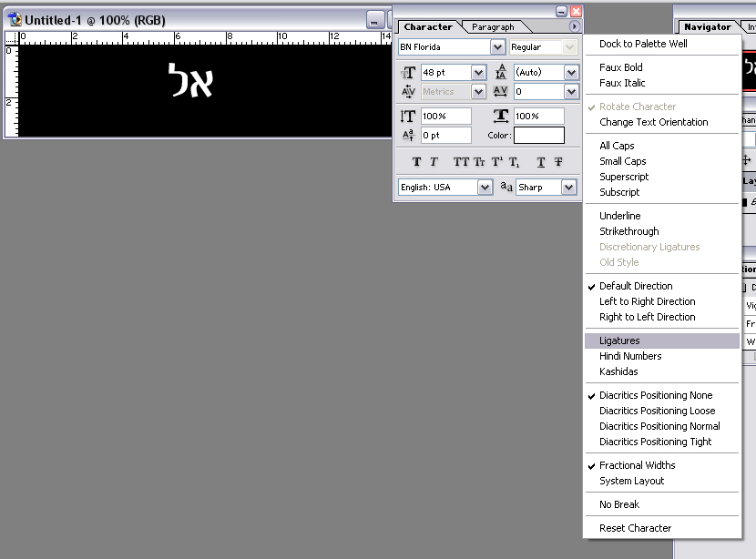Open the text Color swatch
Viewport: 756px width, 559px height.
[538, 136]
